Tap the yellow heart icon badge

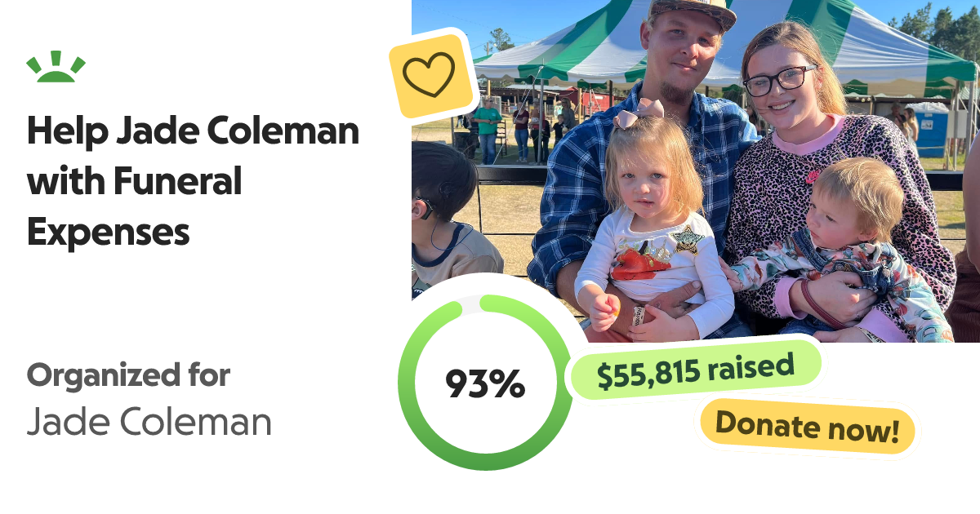click(432, 75)
